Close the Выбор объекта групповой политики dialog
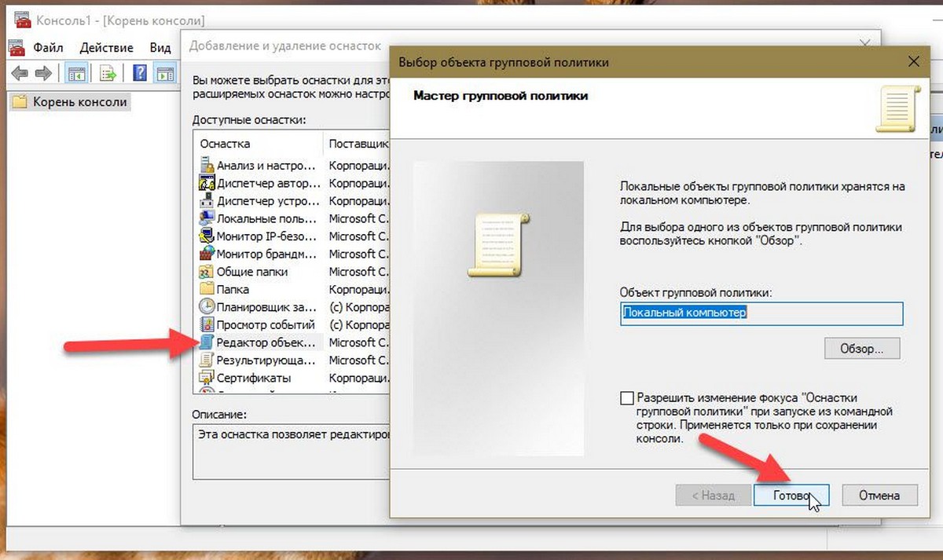The image size is (943, 560). tap(912, 61)
